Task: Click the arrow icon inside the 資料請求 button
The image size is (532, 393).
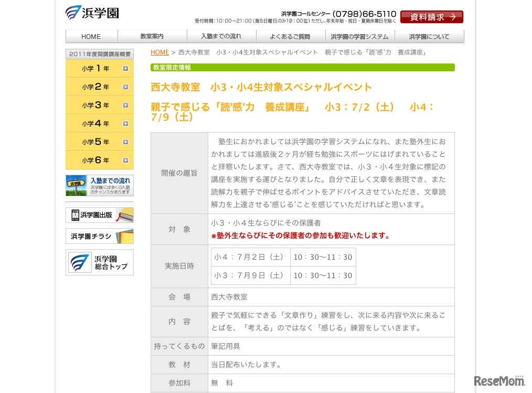Action: coord(452,17)
